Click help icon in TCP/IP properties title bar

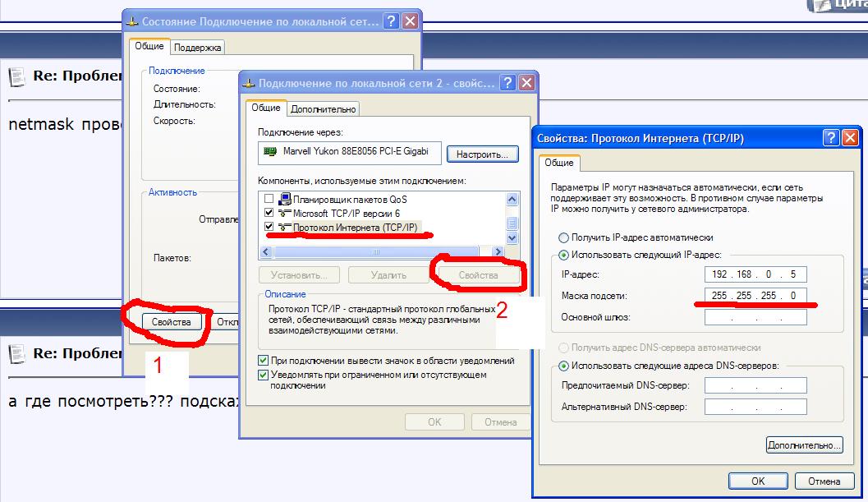[830, 137]
